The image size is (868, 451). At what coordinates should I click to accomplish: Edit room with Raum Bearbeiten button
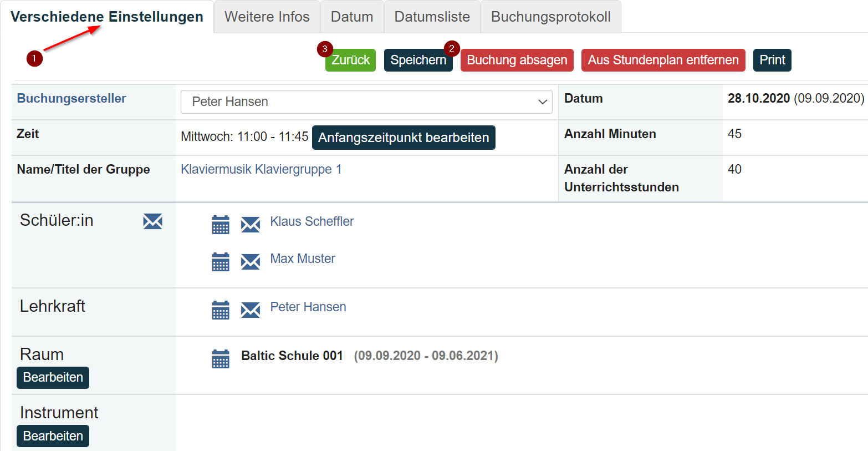click(53, 377)
